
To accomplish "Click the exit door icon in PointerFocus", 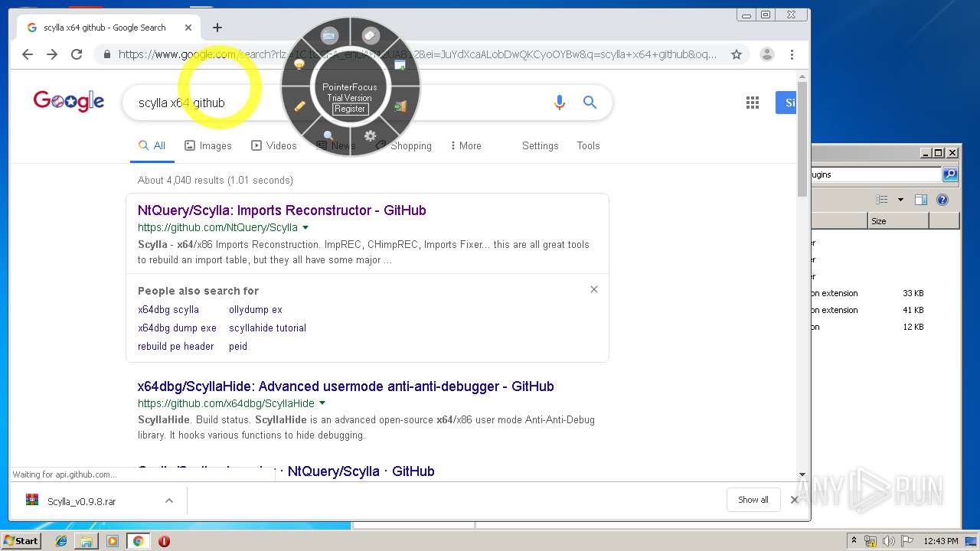I will point(400,106).
